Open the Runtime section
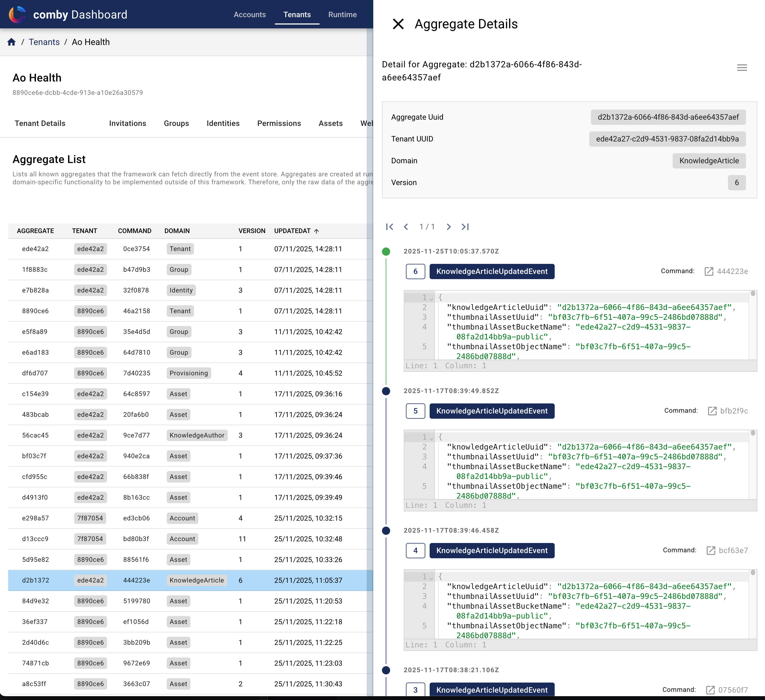The width and height of the screenshot is (765, 700). pyautogui.click(x=342, y=14)
